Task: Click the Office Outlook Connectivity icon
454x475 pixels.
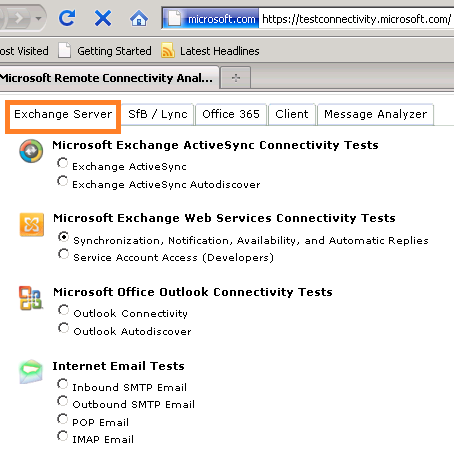Action: tap(31, 298)
